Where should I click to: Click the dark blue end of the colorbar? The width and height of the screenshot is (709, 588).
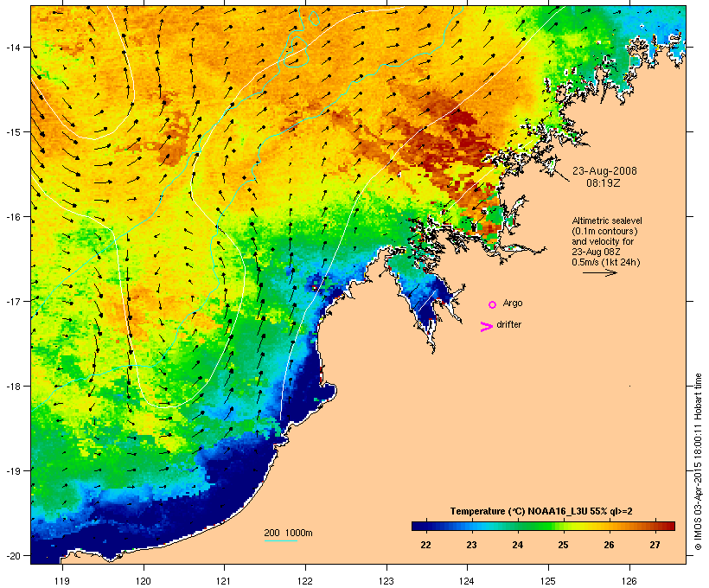coord(418,526)
